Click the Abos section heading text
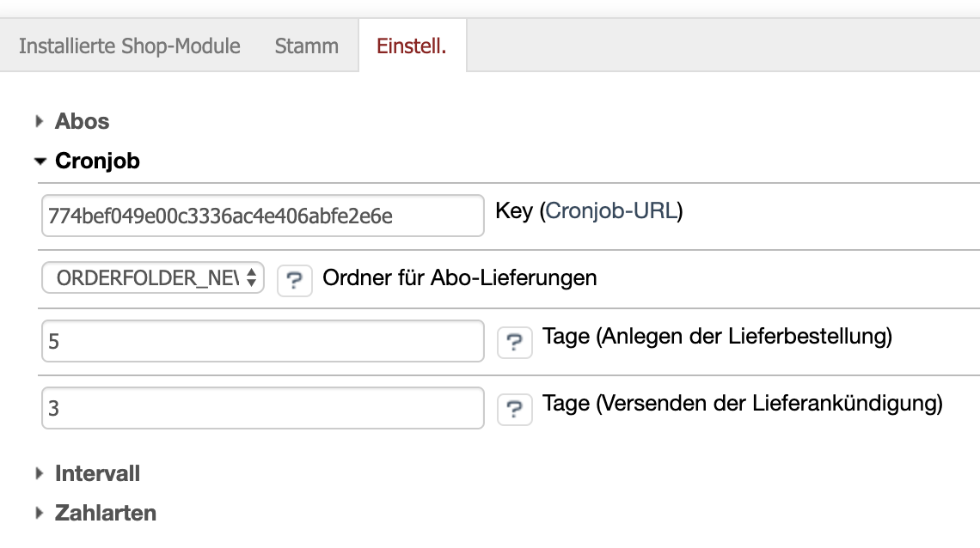The height and width of the screenshot is (548, 980). click(x=83, y=122)
